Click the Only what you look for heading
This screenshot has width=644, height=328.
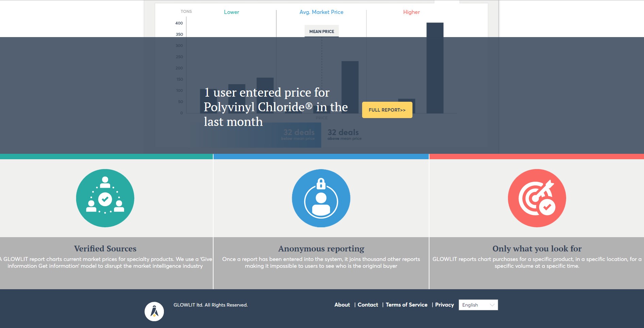click(x=537, y=249)
